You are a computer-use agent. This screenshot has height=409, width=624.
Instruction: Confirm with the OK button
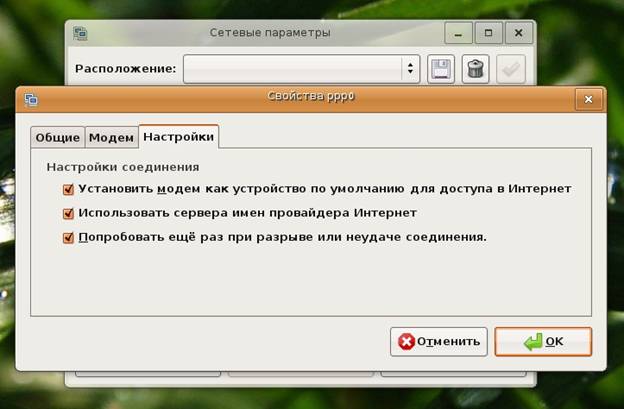543,341
